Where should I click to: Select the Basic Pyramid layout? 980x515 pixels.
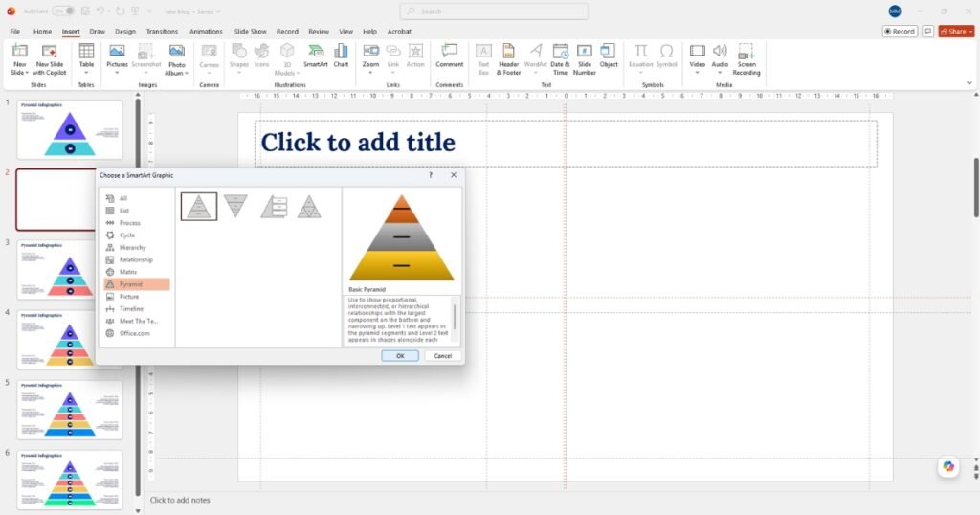[x=199, y=206]
